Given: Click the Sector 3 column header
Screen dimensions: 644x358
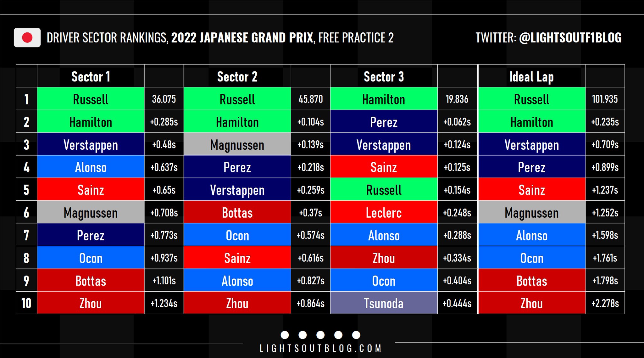Looking at the screenshot, I should coord(384,77).
